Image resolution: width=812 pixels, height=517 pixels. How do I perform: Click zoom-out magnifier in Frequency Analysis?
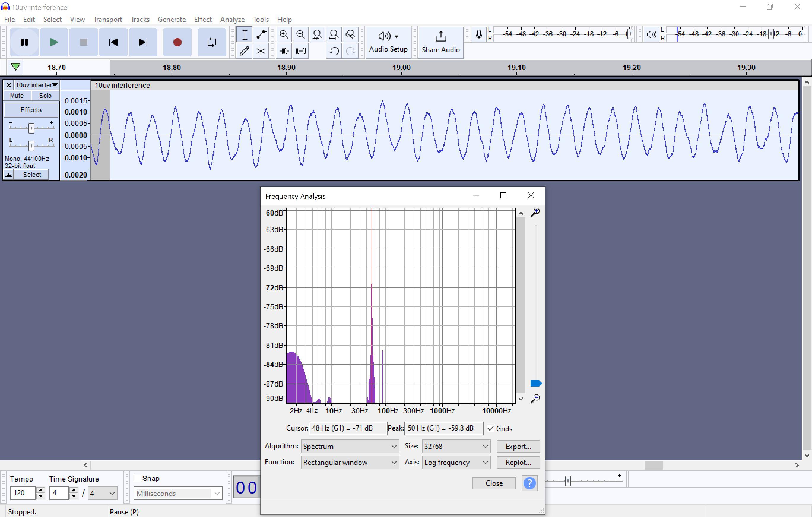(x=535, y=399)
